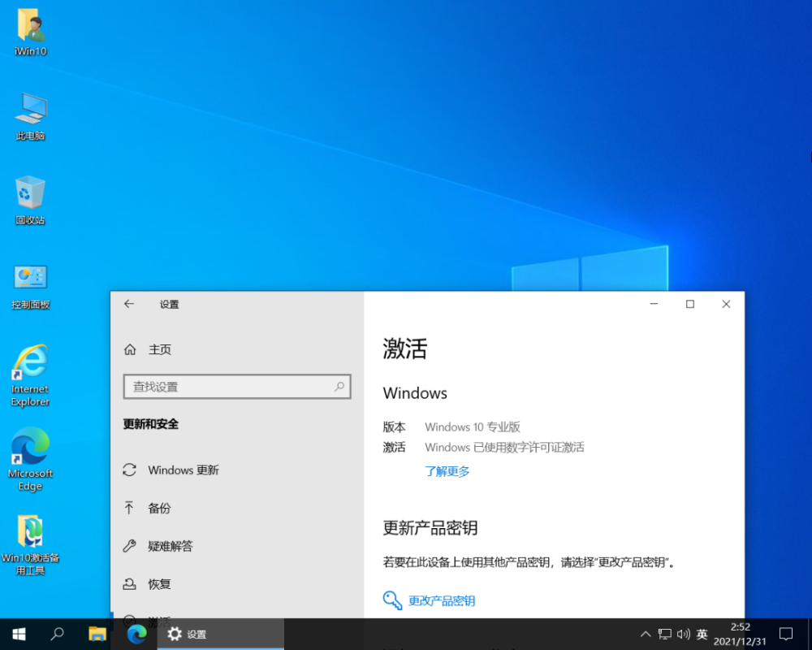Image resolution: width=812 pixels, height=650 pixels.
Task: Click the 设置 taskbar button
Action: point(221,634)
